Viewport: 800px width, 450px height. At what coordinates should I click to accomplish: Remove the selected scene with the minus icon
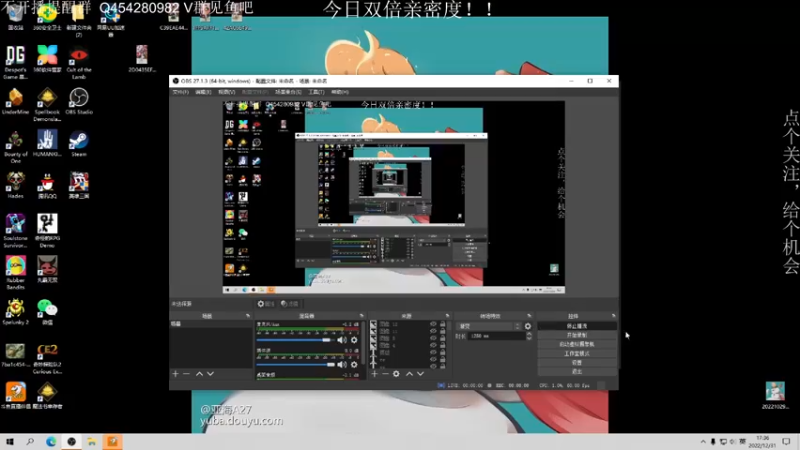click(186, 374)
